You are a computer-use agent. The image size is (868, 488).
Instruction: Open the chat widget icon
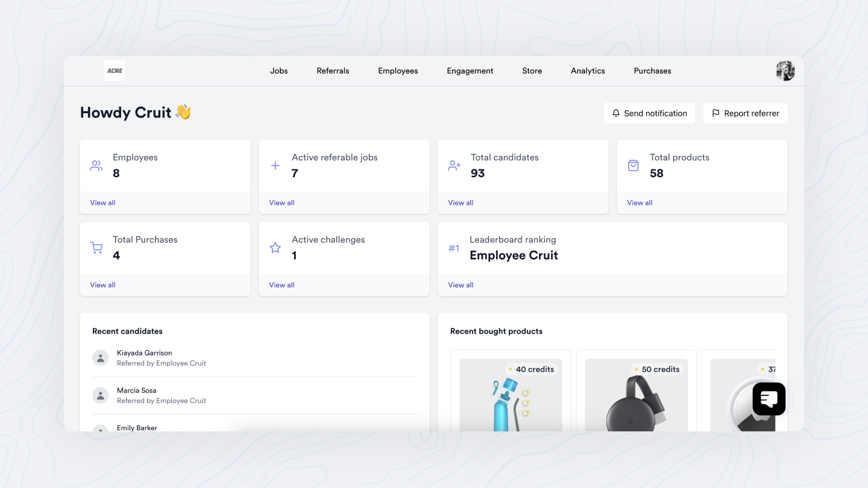pos(769,399)
